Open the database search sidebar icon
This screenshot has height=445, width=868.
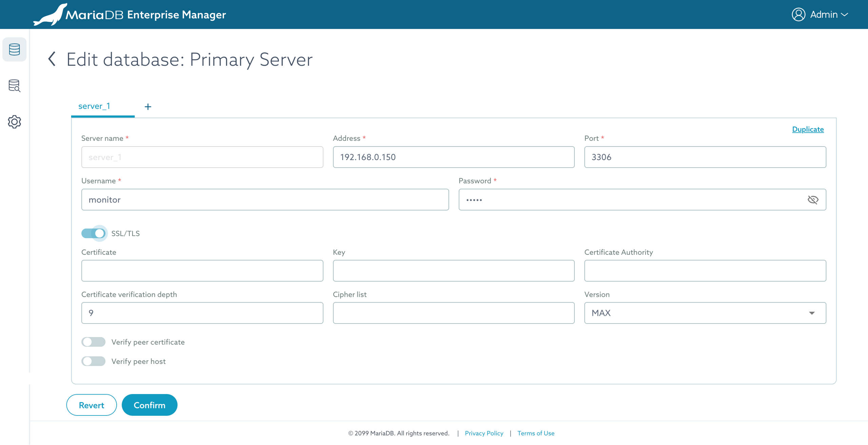click(14, 85)
